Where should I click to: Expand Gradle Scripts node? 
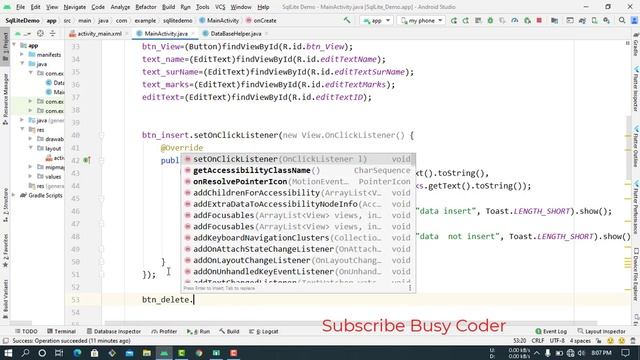click(x=13, y=196)
